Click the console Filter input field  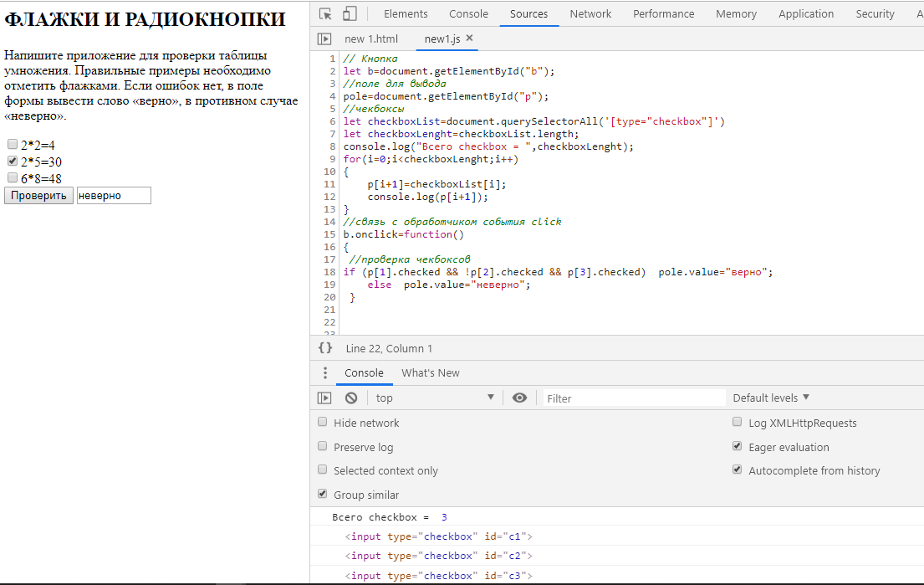(634, 398)
